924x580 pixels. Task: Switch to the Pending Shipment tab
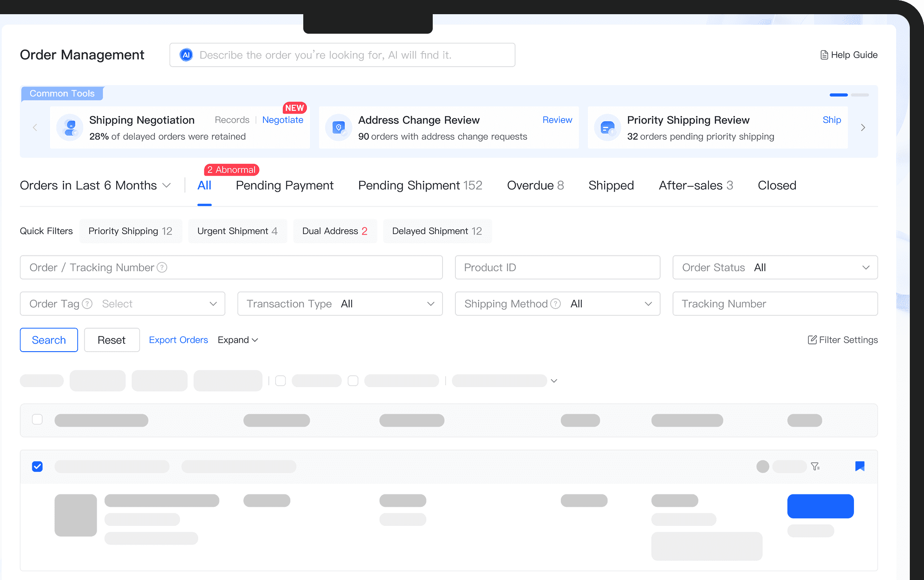(419, 185)
